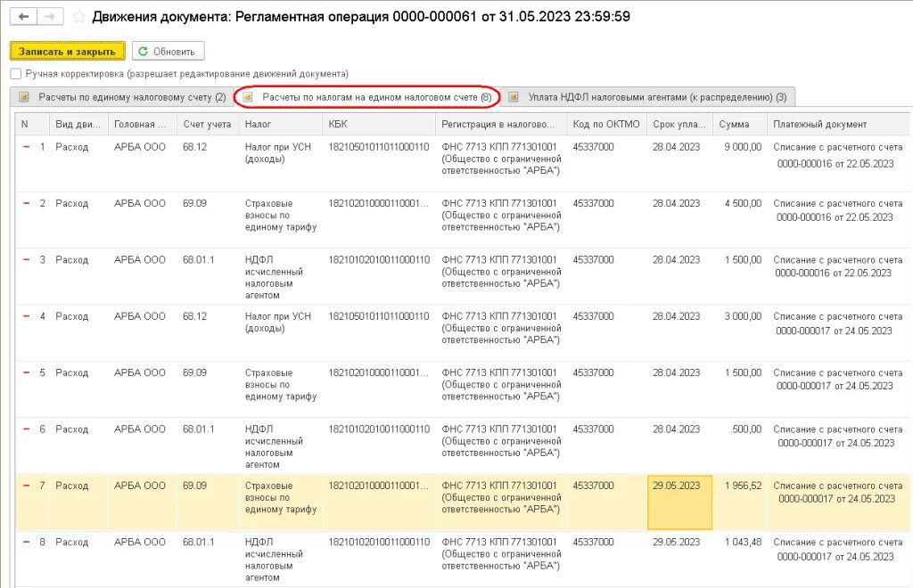This screenshot has height=588, width=913.
Task: Click Страховые взносы по единому тарифу in row 5
Action: tap(281, 385)
